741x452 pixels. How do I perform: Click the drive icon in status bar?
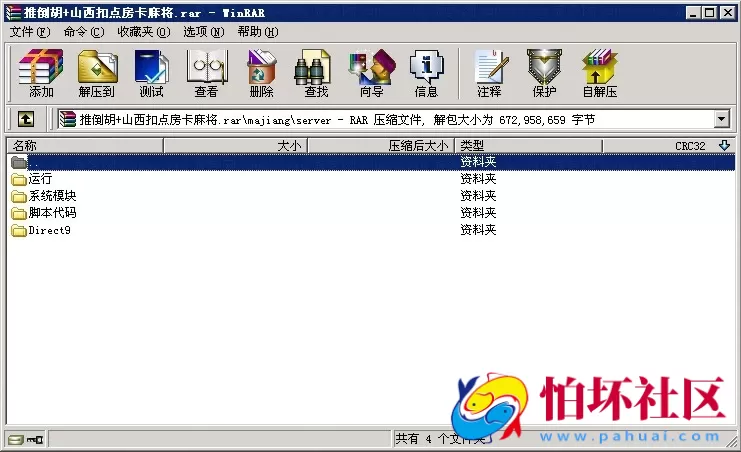coord(16,440)
